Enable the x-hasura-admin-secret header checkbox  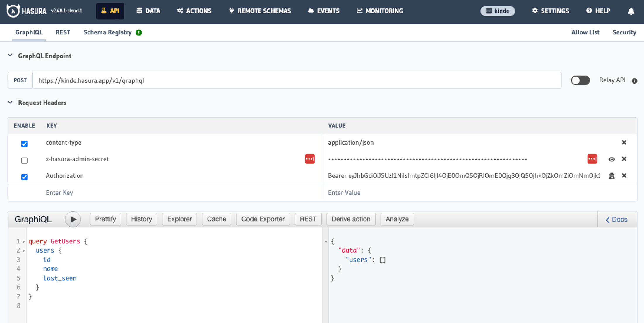pos(24,160)
